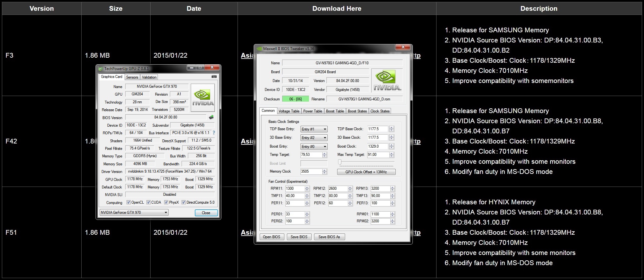Switch to the Validation tab in GPU-Z

point(149,77)
